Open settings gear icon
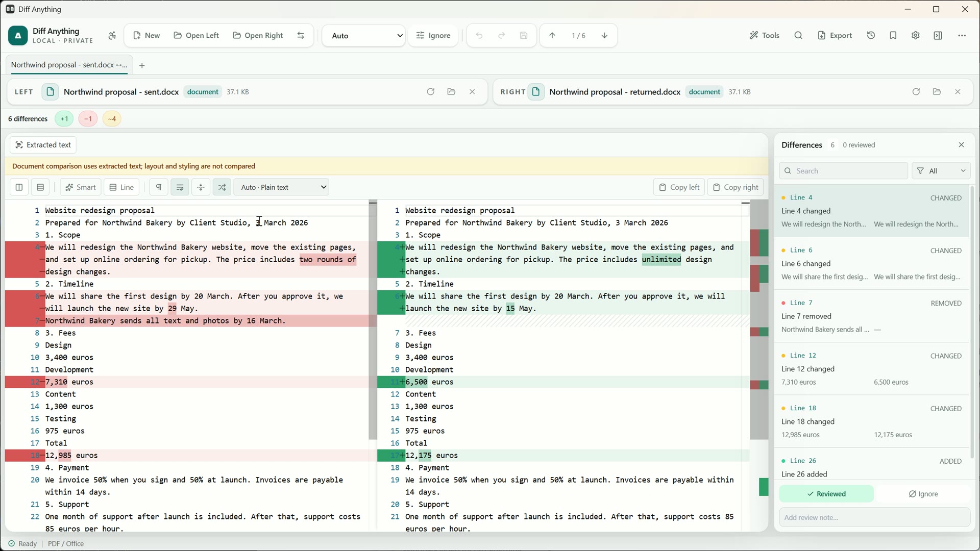This screenshot has width=980, height=551. coord(916,36)
